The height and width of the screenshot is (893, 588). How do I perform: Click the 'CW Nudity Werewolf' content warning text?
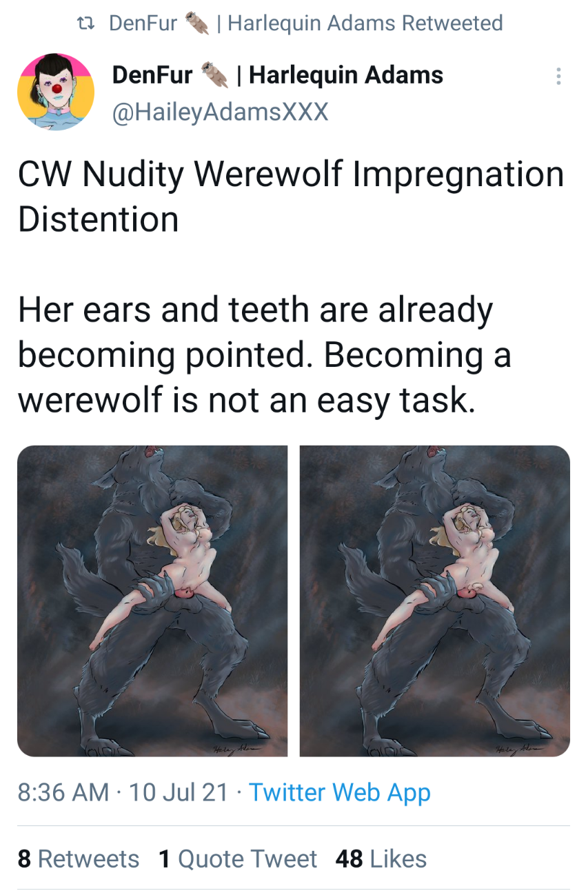[x=180, y=174]
